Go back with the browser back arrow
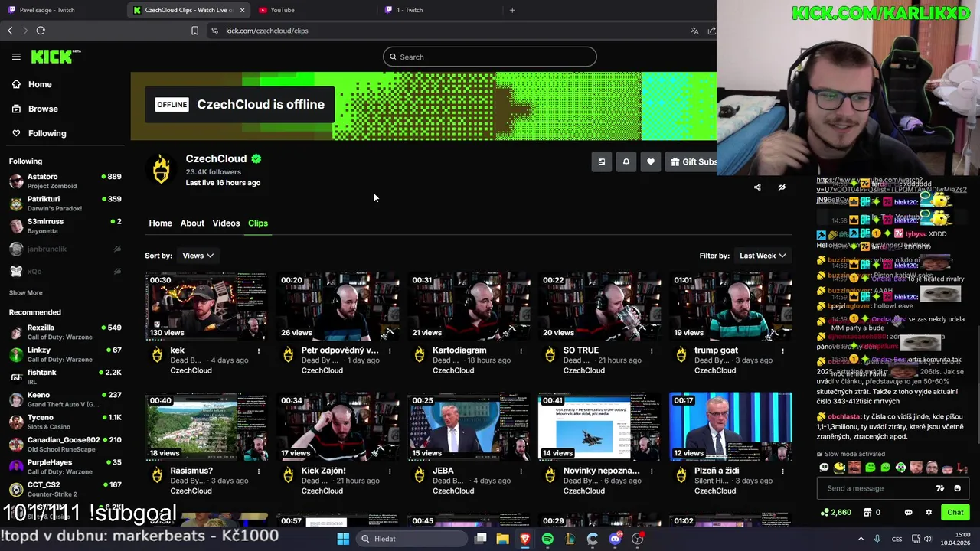Viewport: 980px width, 551px height. pyautogui.click(x=10, y=31)
